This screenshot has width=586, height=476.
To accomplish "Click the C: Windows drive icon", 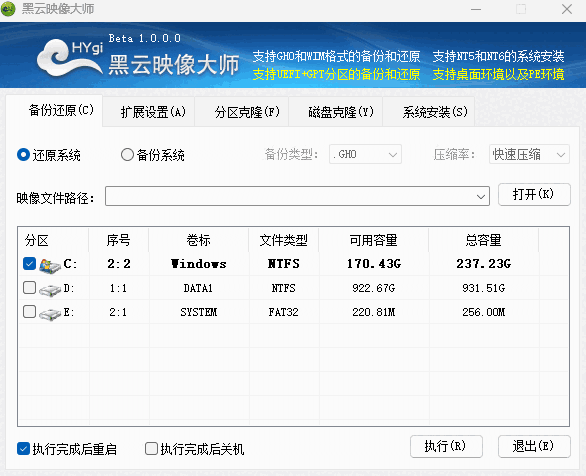I will click(x=50, y=265).
